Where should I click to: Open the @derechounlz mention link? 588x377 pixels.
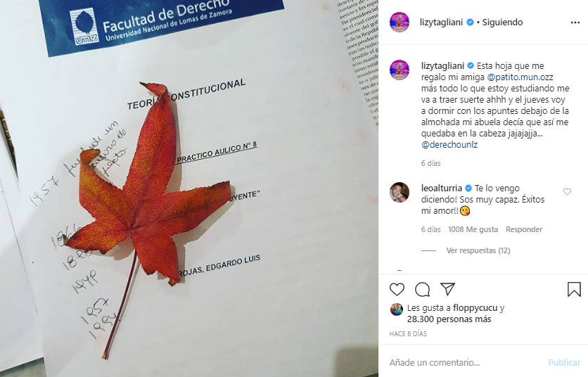(x=449, y=144)
